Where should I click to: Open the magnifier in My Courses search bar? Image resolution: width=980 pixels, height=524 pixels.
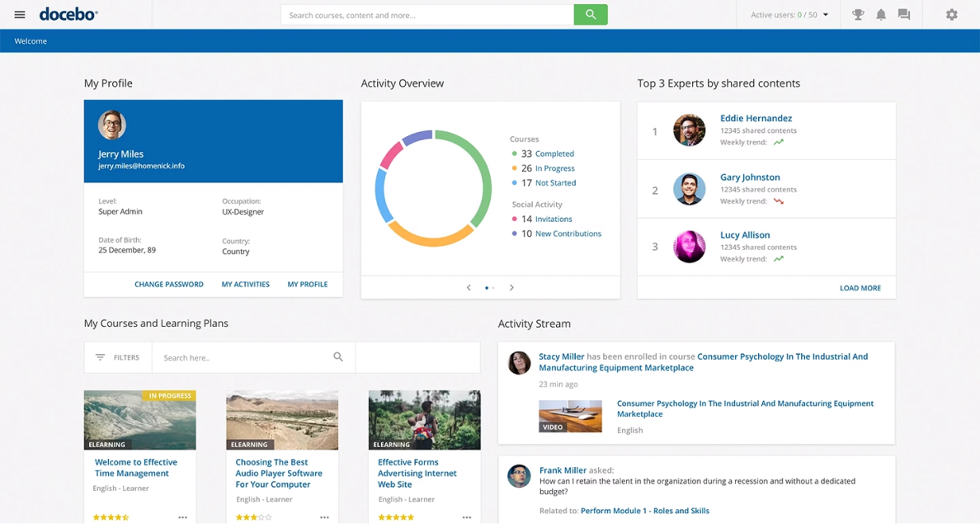tap(338, 356)
